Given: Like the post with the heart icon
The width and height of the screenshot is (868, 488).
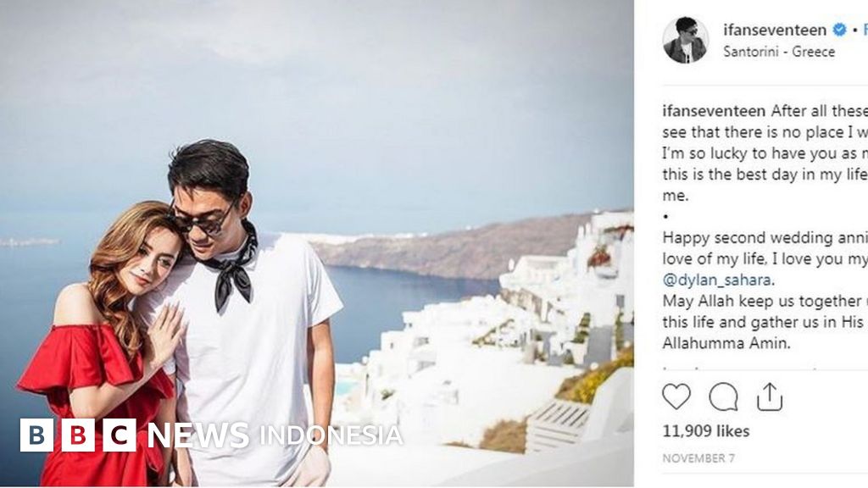Looking at the screenshot, I should [x=676, y=396].
